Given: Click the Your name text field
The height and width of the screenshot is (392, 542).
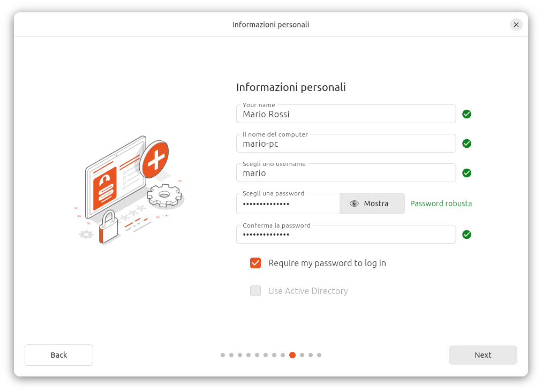Looking at the screenshot, I should 345,114.
